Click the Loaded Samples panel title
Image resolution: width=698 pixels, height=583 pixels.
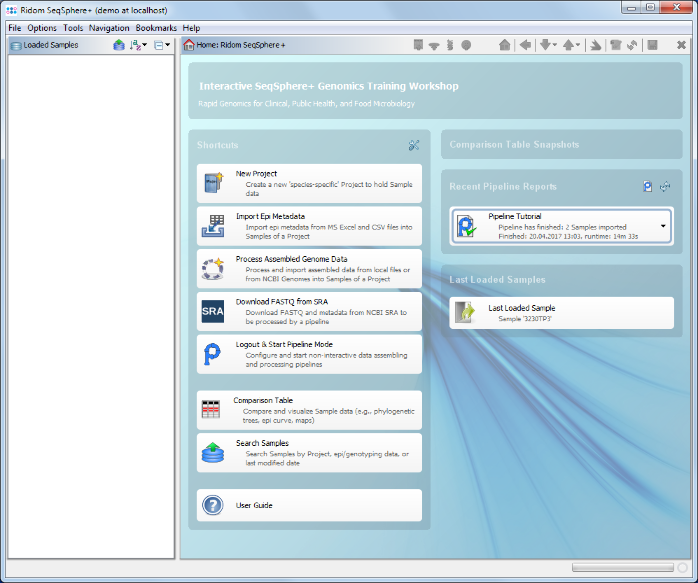coord(51,45)
